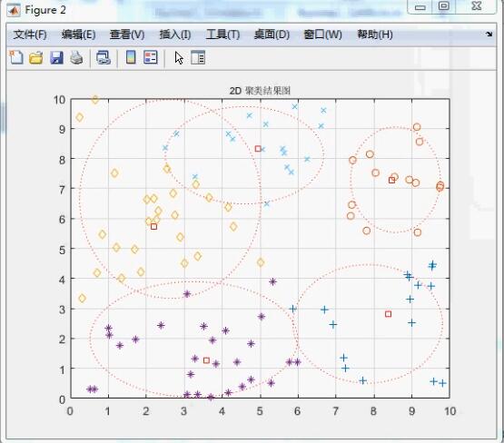This screenshot has height=443, width=504.
Task: Insert legend using toolbar icon
Action: point(151,57)
